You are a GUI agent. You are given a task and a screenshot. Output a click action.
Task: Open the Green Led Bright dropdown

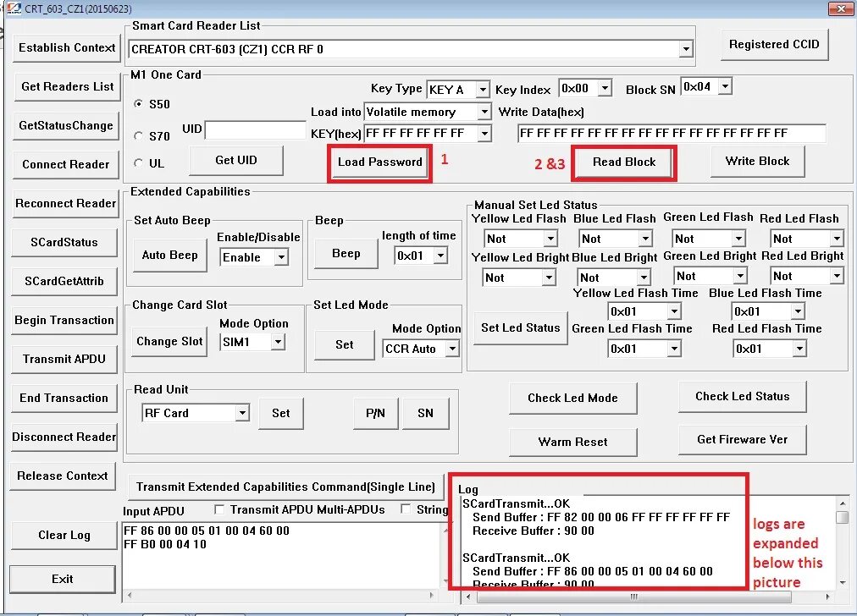pos(739,277)
